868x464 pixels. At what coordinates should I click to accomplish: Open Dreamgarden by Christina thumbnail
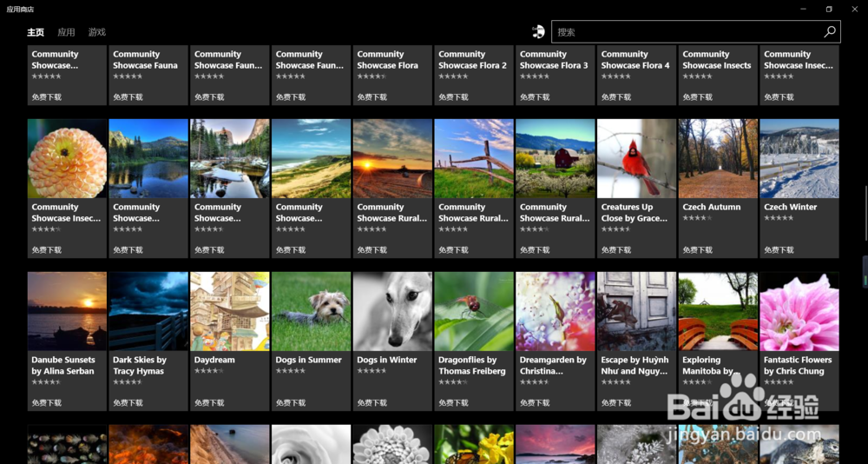(x=556, y=312)
